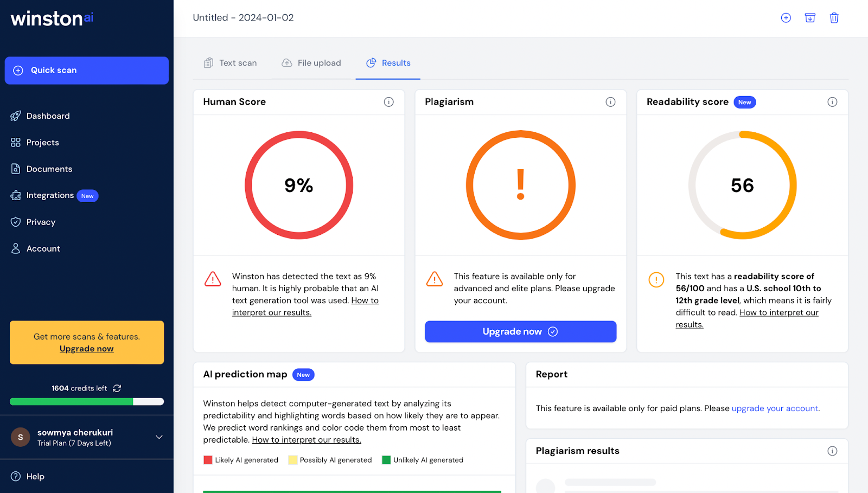This screenshot has width=868, height=493.
Task: Click the New badge beside Integrations
Action: [87, 196]
